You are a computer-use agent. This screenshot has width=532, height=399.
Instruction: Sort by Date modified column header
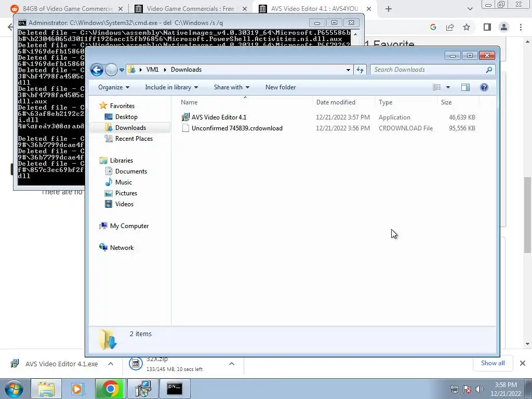(x=344, y=102)
